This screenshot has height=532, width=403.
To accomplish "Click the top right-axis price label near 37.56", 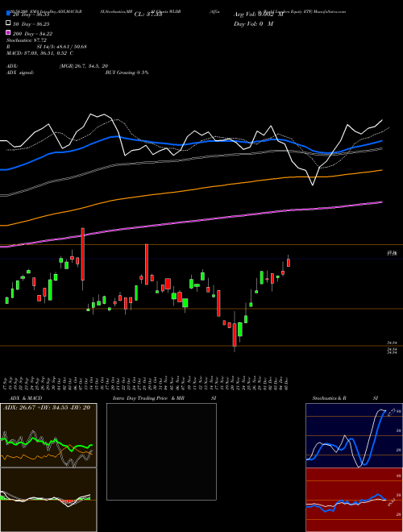I will 393,253.
